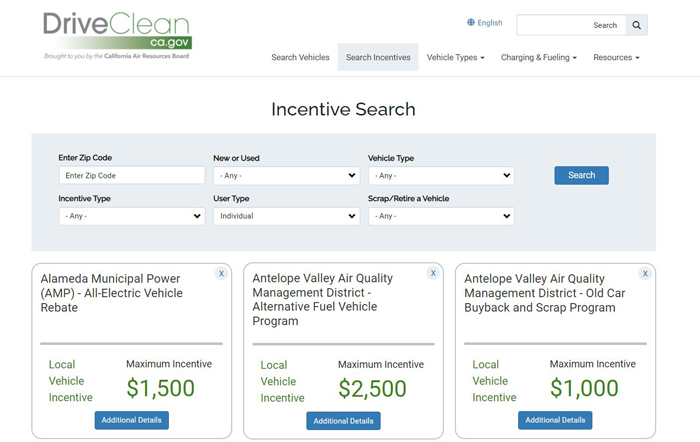Viewport: 700px width, 442px height.
Task: Select the Search Incentives tab
Action: 378,57
